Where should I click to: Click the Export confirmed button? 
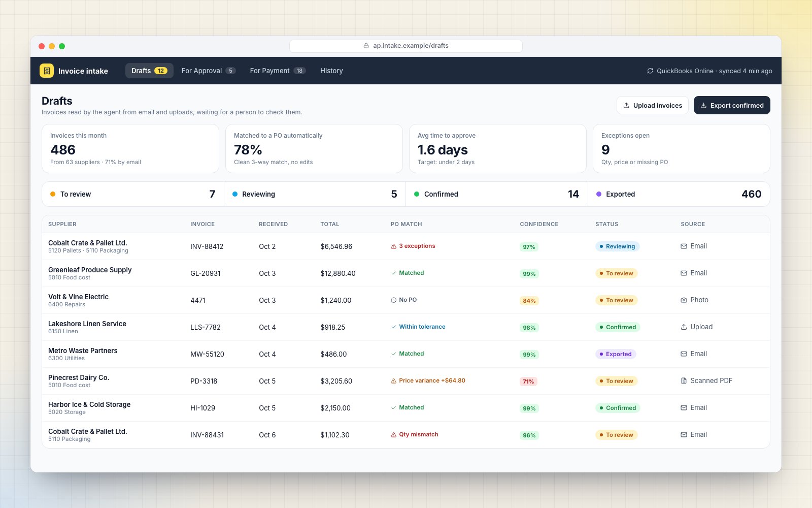pyautogui.click(x=732, y=105)
